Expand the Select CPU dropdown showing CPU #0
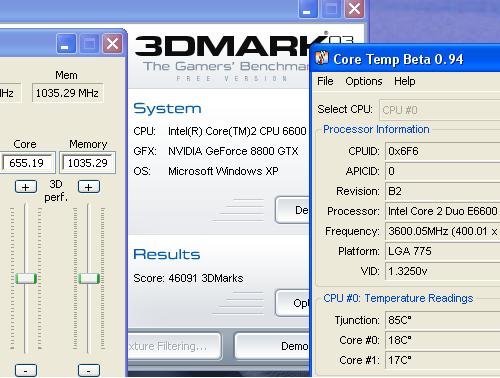 (x=439, y=110)
